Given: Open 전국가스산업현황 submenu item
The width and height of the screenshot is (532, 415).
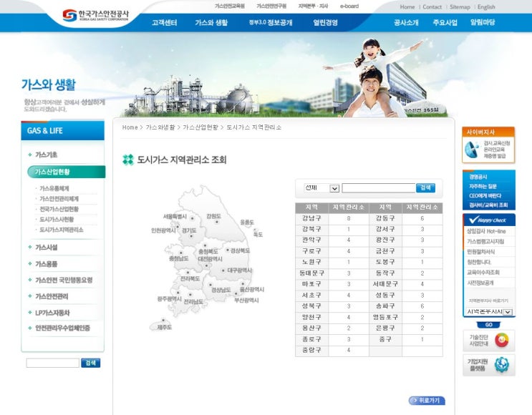Looking at the screenshot, I should (x=59, y=209).
